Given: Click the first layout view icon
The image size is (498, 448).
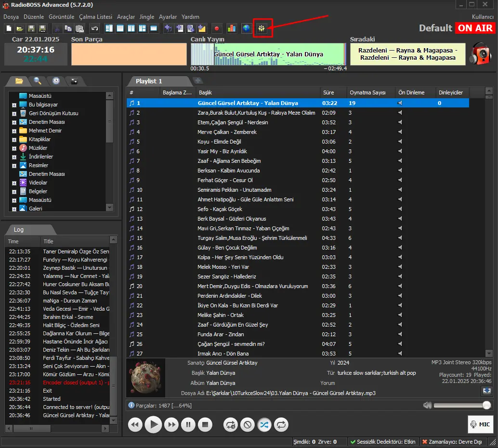Looking at the screenshot, I should click(109, 28).
